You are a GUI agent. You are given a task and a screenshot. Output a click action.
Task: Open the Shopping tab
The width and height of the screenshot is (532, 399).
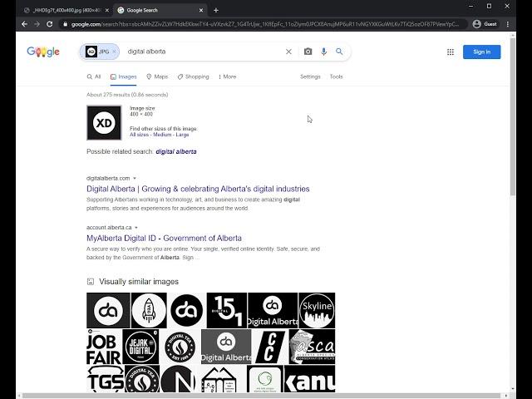194,76
